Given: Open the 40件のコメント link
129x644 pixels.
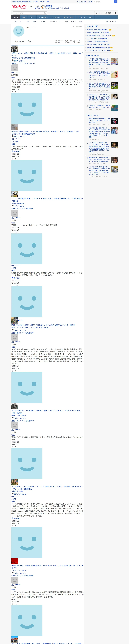Looking at the screenshot, I should [20, 137].
